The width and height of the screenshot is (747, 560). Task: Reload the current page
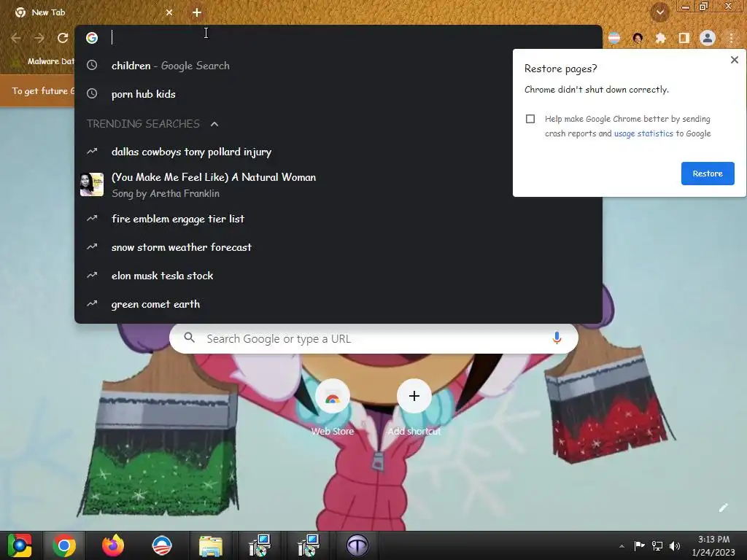click(63, 38)
